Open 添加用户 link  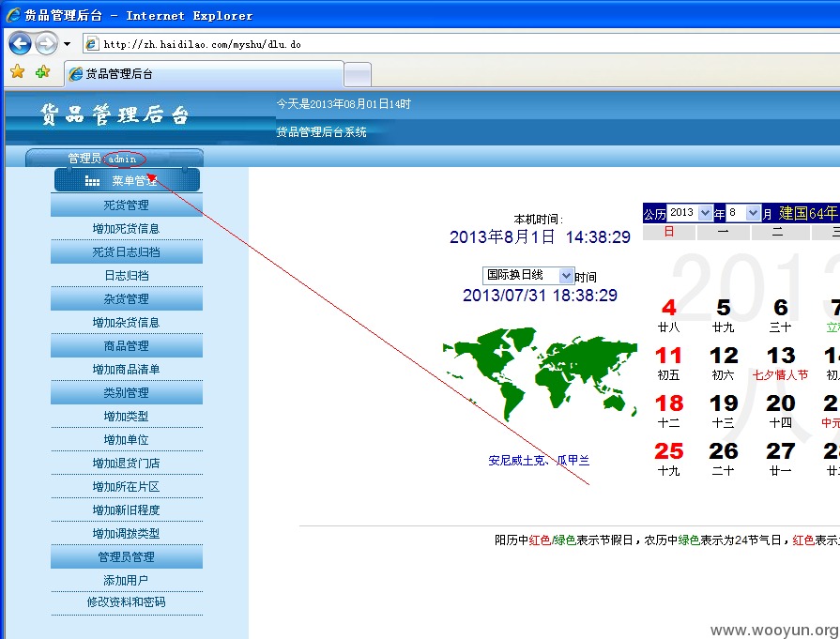[127, 581]
